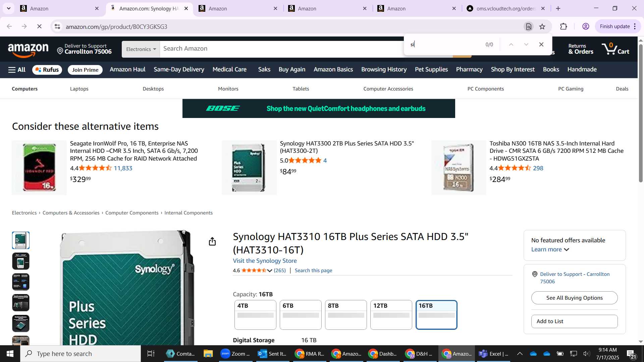Click Add to List button
The image size is (644, 362).
point(574,321)
